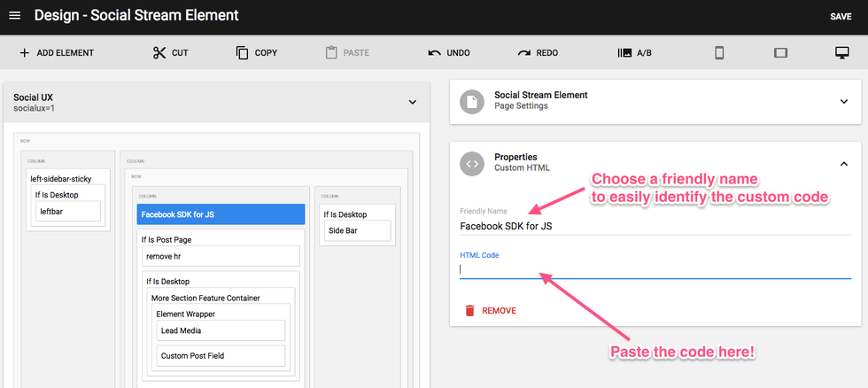Select the If Is Post Page element
This screenshot has height=388, width=868.
(x=167, y=240)
